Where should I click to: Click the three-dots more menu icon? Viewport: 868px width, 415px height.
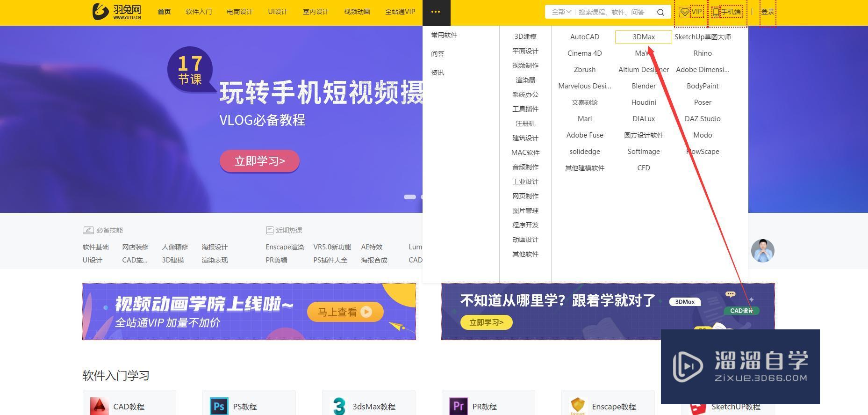coord(436,12)
